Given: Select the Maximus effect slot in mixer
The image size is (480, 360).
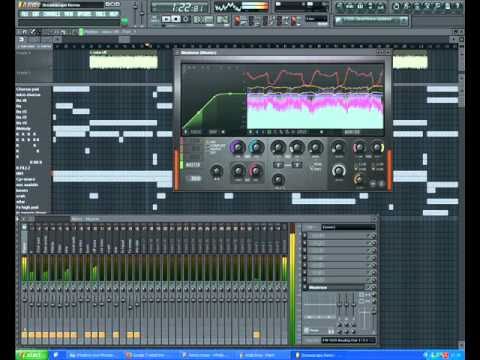Looking at the screenshot, I should tap(337, 287).
